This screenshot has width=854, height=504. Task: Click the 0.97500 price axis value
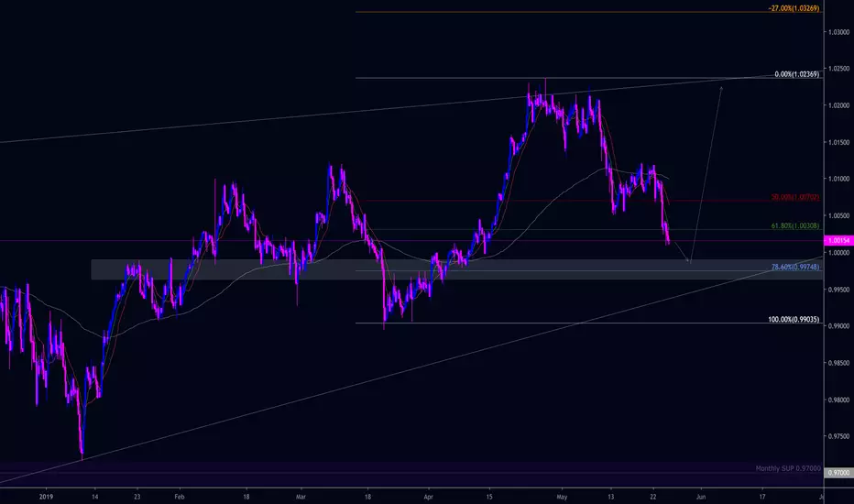pos(838,436)
